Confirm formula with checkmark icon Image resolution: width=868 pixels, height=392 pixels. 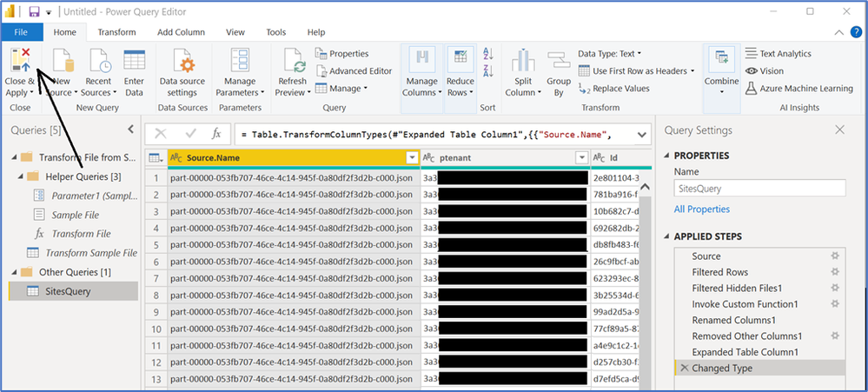click(x=191, y=134)
